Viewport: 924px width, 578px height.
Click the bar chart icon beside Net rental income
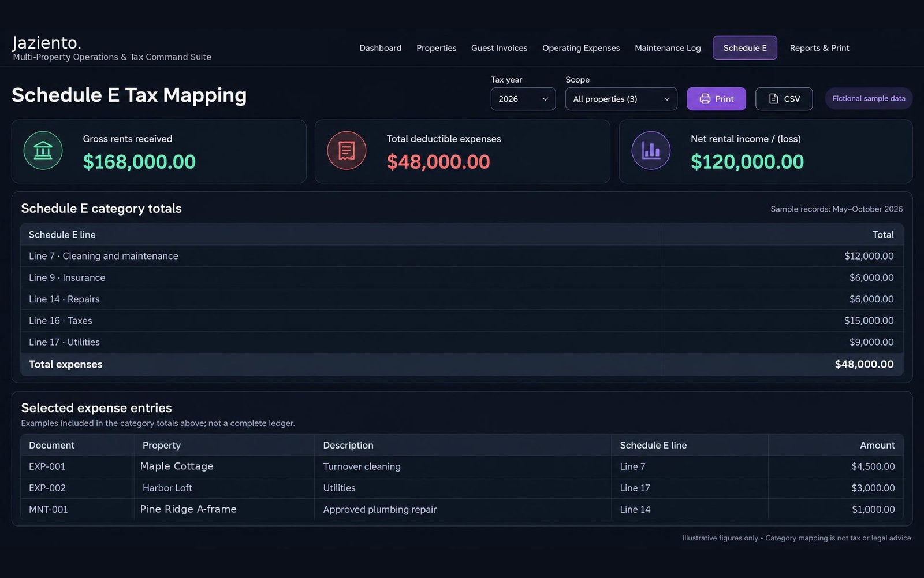[x=651, y=150]
